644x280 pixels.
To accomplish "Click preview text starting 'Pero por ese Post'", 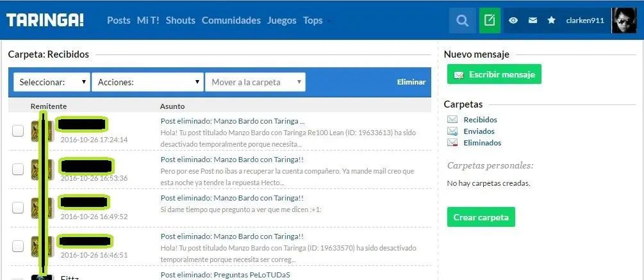I will click(x=288, y=177).
